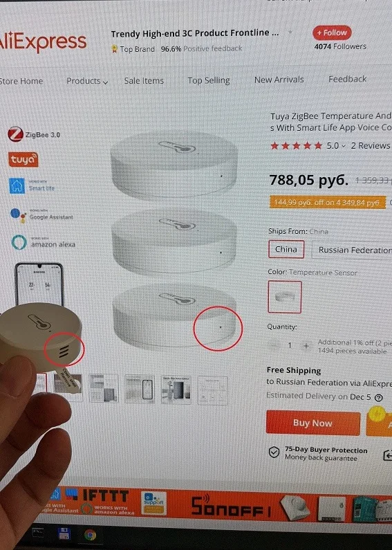Go to the New Arrivals tab
Screen dimensions: 392x550
(279, 80)
